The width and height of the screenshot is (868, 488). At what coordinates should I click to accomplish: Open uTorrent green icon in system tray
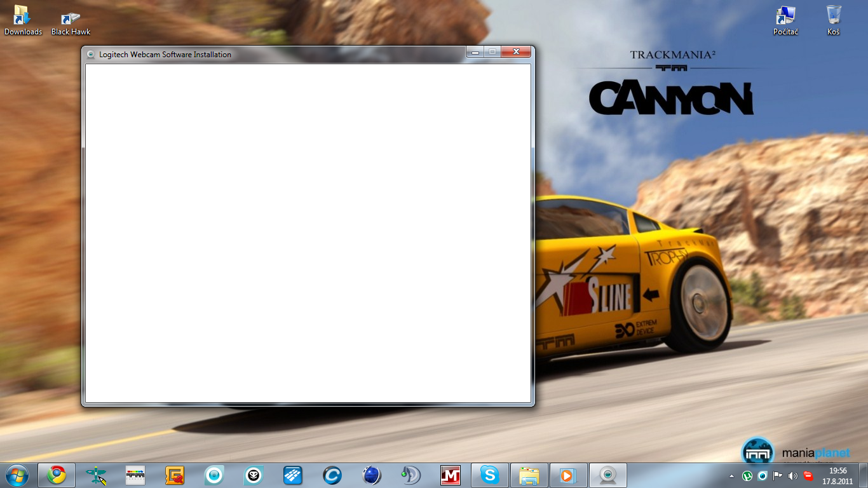point(748,475)
